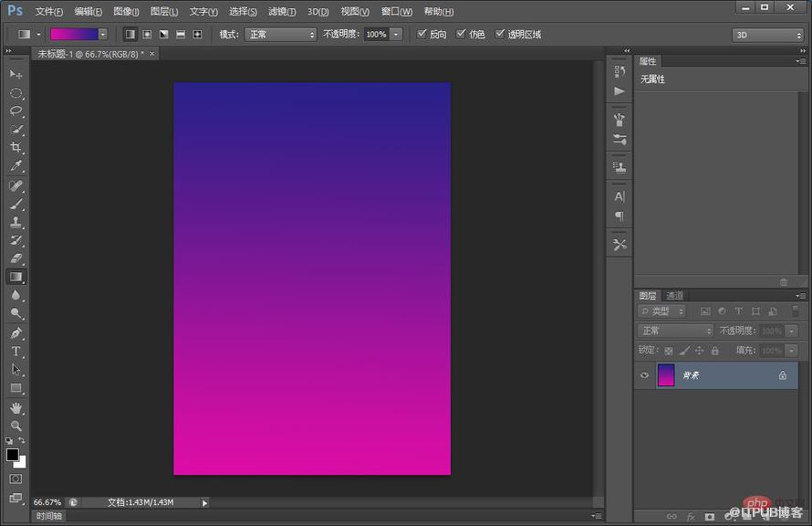Image resolution: width=812 pixels, height=526 pixels.
Task: Click the opacity 100% input field
Action: [x=377, y=34]
